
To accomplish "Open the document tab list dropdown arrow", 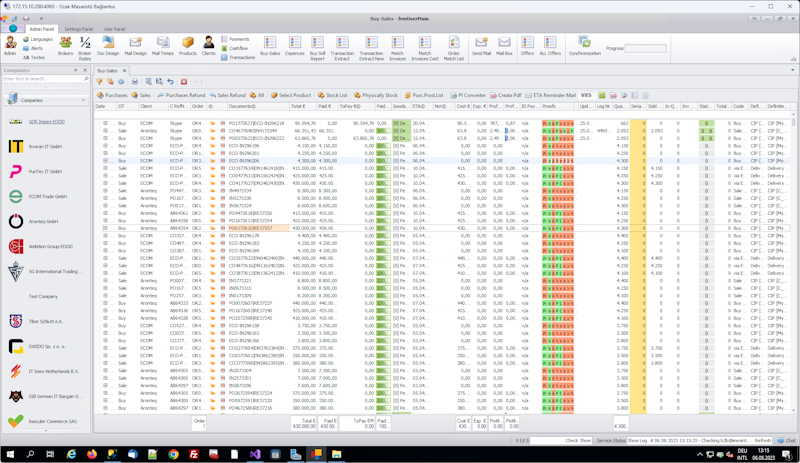I will coord(792,70).
